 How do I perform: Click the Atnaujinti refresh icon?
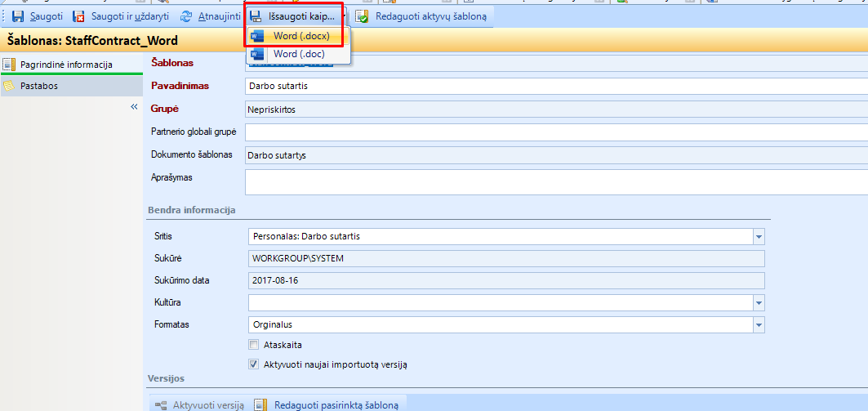(x=186, y=16)
